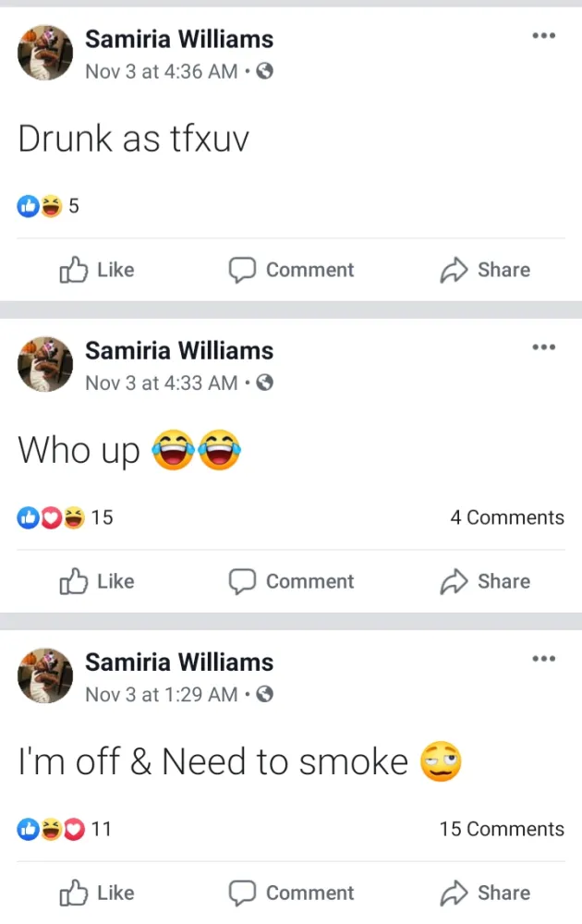View the 11 reactions on 'Need to smoke' post

pyautogui.click(x=65, y=829)
